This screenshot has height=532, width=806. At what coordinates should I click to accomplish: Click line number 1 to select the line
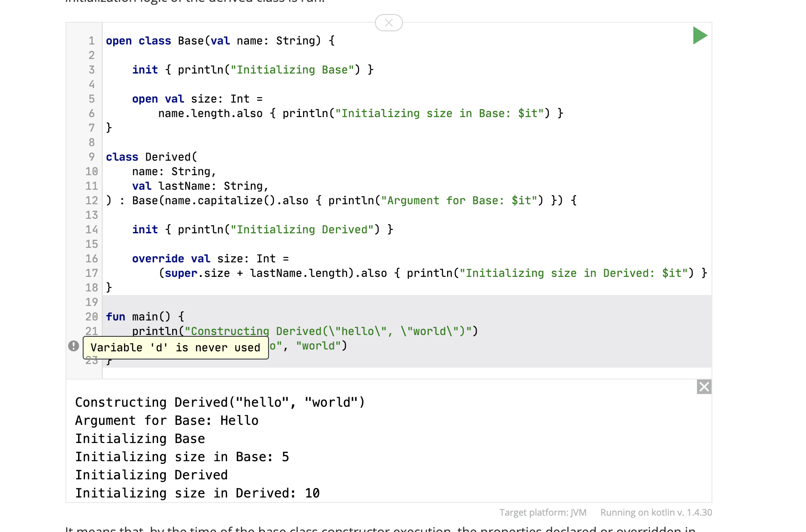pyautogui.click(x=91, y=40)
